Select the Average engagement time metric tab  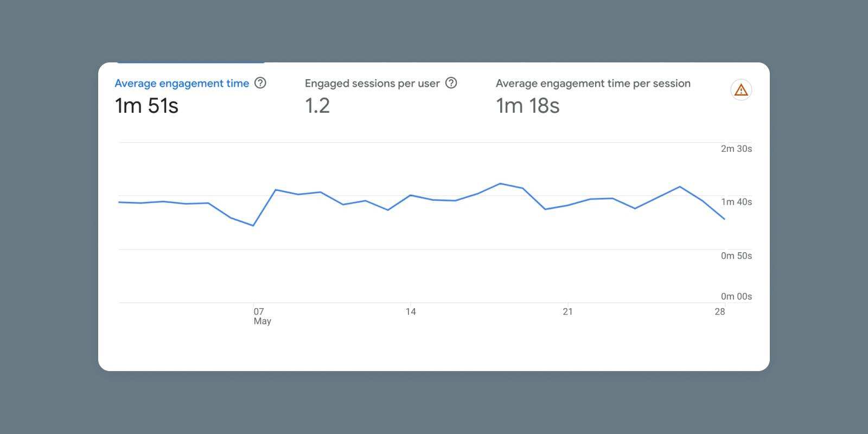182,84
